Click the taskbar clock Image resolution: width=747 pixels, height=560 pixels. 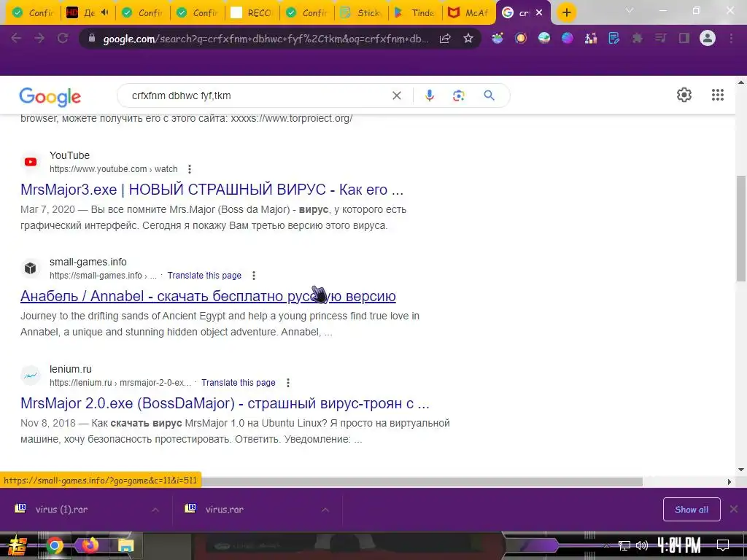point(679,545)
